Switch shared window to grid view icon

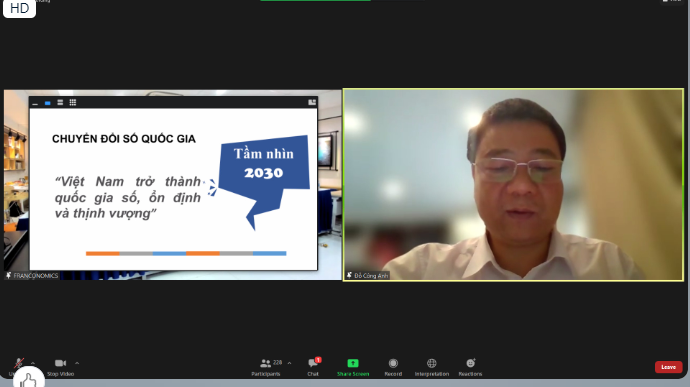click(73, 103)
